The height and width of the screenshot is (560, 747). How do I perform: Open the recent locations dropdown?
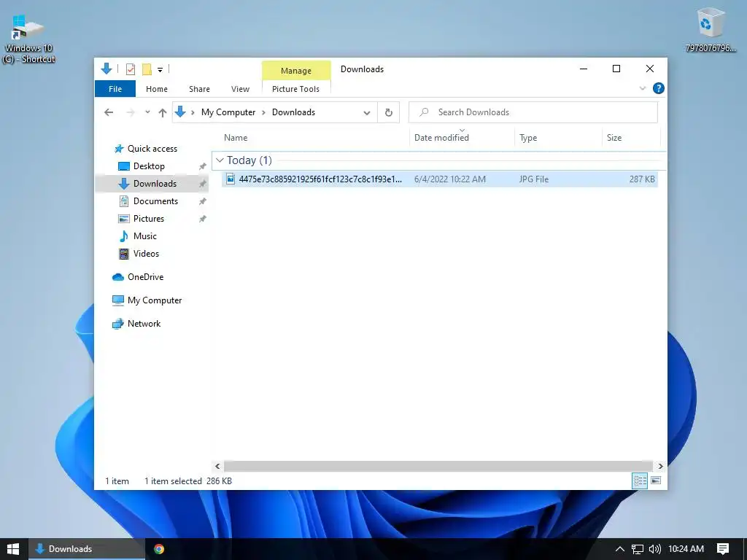click(x=147, y=112)
